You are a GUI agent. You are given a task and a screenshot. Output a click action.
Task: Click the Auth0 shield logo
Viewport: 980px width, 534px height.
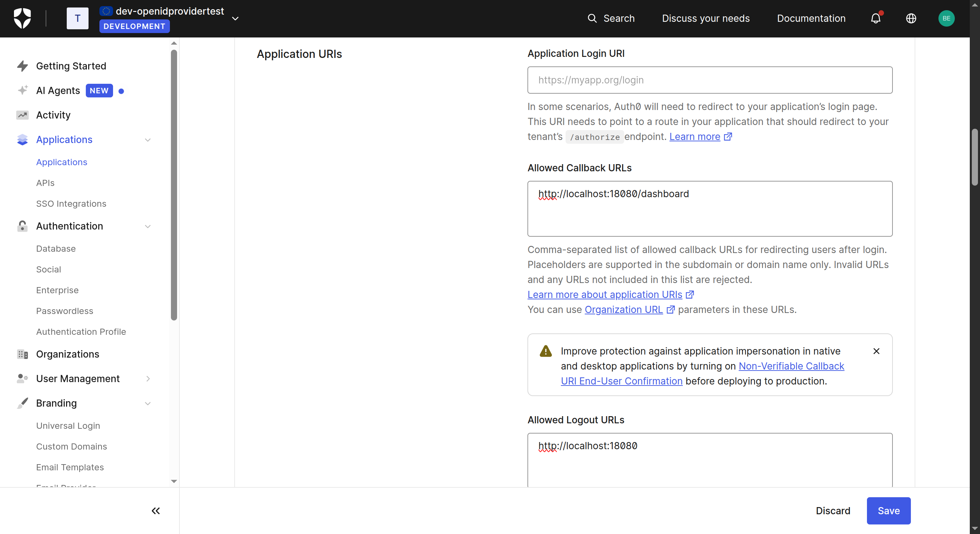(x=22, y=18)
